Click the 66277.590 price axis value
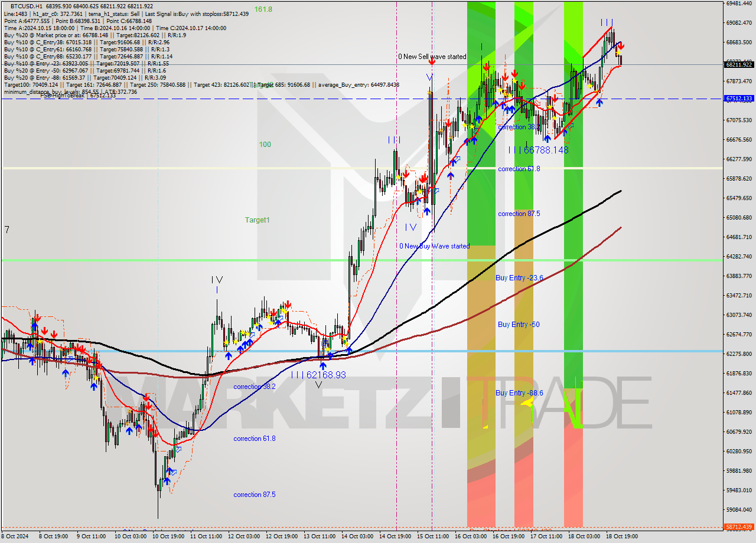 tap(739, 159)
